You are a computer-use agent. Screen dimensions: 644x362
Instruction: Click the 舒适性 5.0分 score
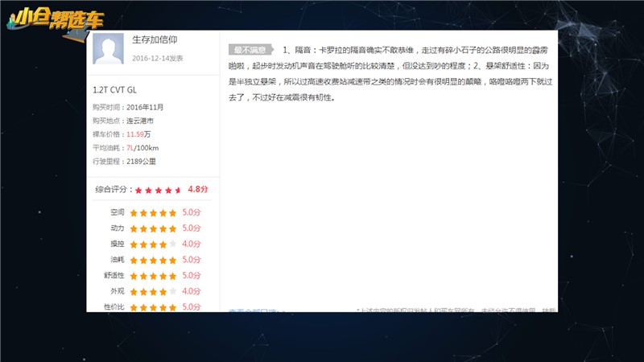[x=192, y=275]
